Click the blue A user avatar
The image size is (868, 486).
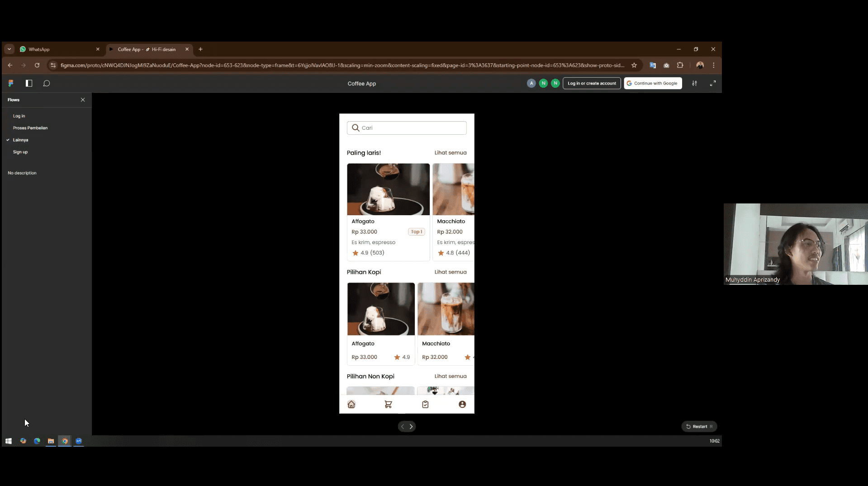tap(531, 83)
